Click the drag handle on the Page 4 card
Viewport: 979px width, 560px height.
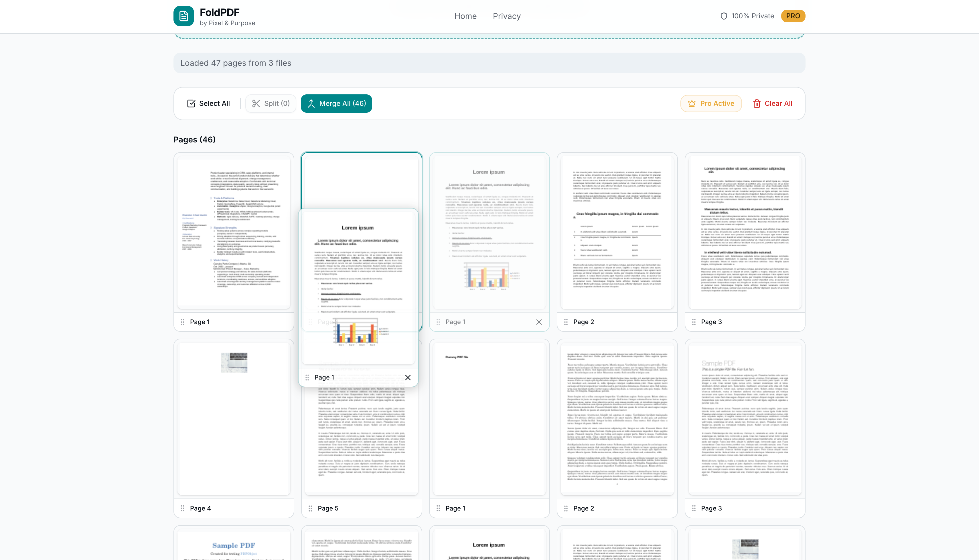coord(183,508)
